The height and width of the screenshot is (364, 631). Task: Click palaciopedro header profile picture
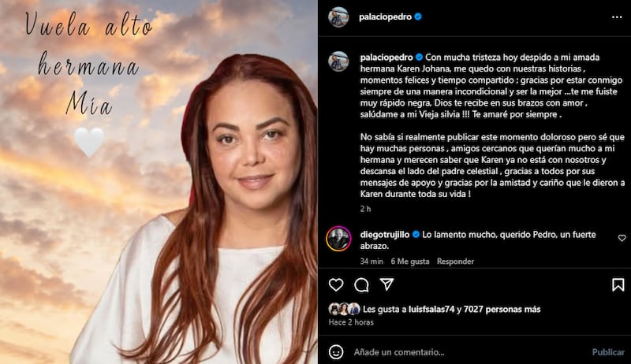point(338,17)
